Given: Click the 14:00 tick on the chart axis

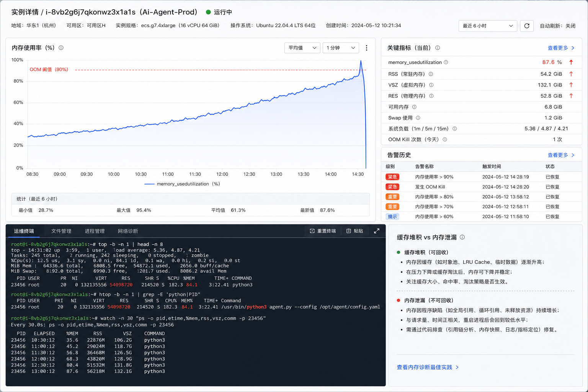Looking at the screenshot, I should click(331, 174).
